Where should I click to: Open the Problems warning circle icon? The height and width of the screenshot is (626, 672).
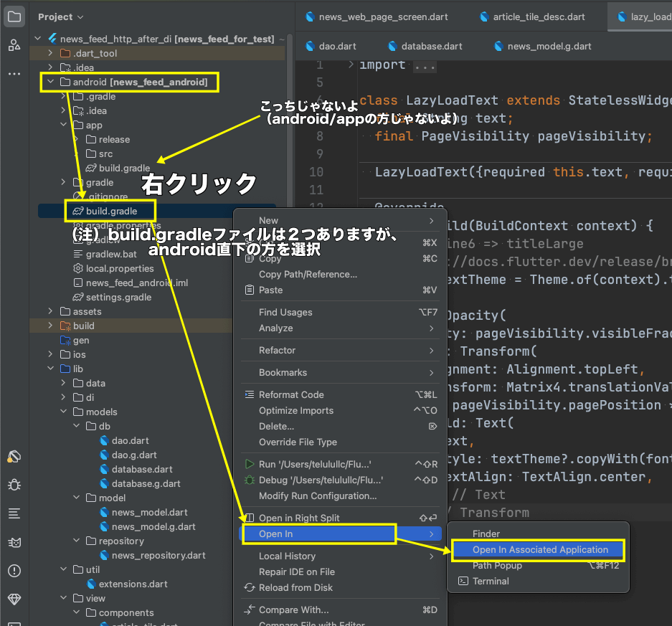pos(14,571)
